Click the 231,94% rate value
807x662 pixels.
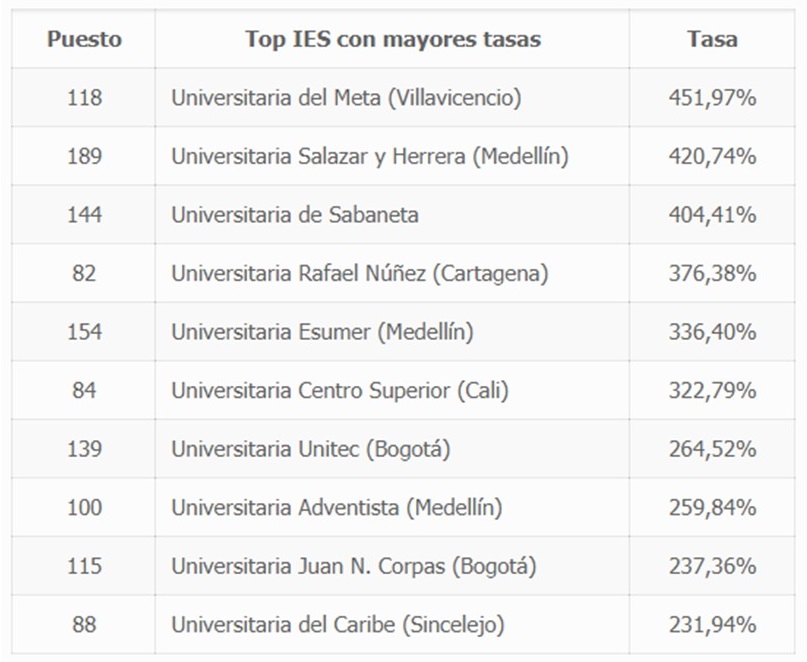tap(712, 625)
